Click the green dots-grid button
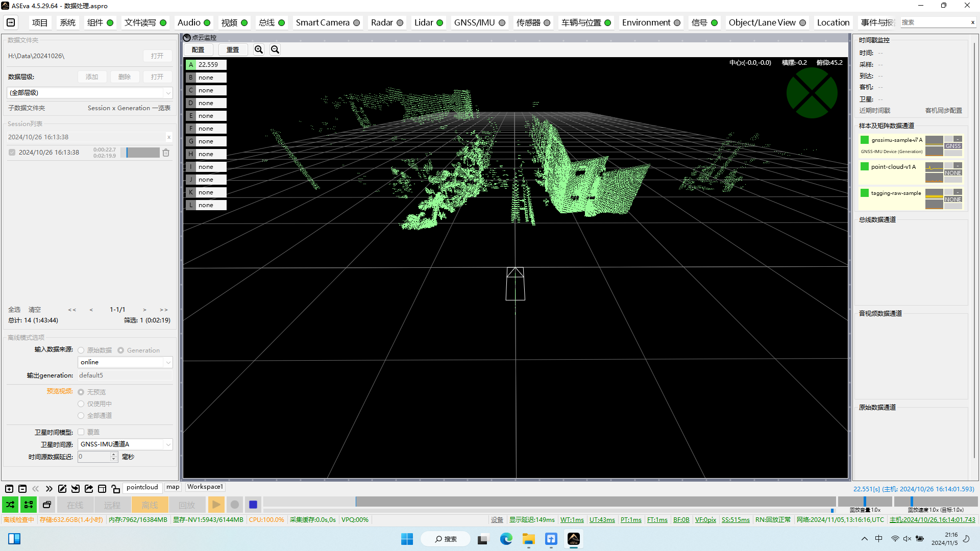 29,505
